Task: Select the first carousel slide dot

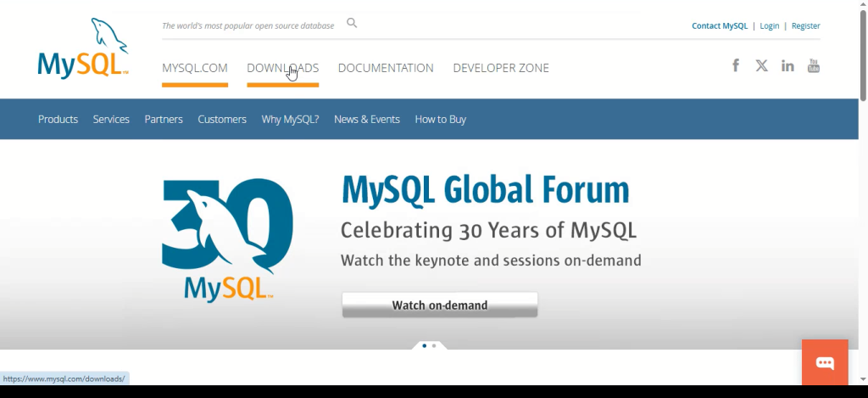Action: coord(424,345)
